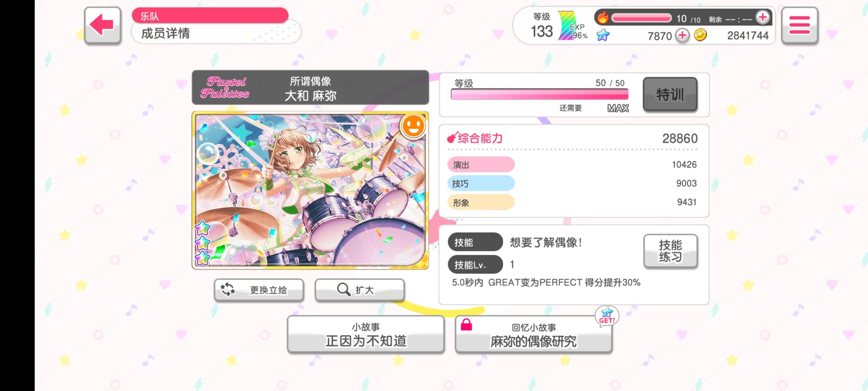Tap the orange smiley attribute icon

coord(413,126)
